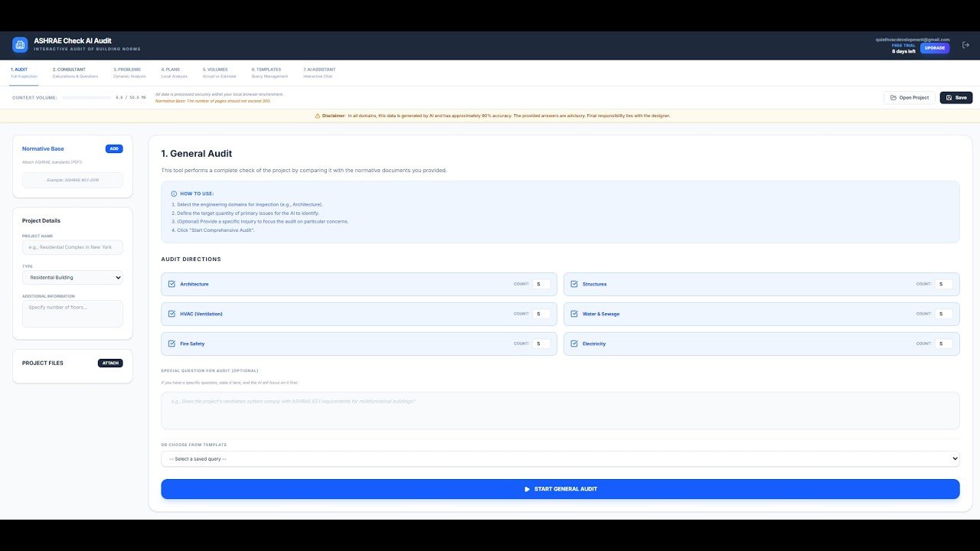Click Add in the Normative Base panel
Screen dimensions: 980x551
(x=114, y=148)
